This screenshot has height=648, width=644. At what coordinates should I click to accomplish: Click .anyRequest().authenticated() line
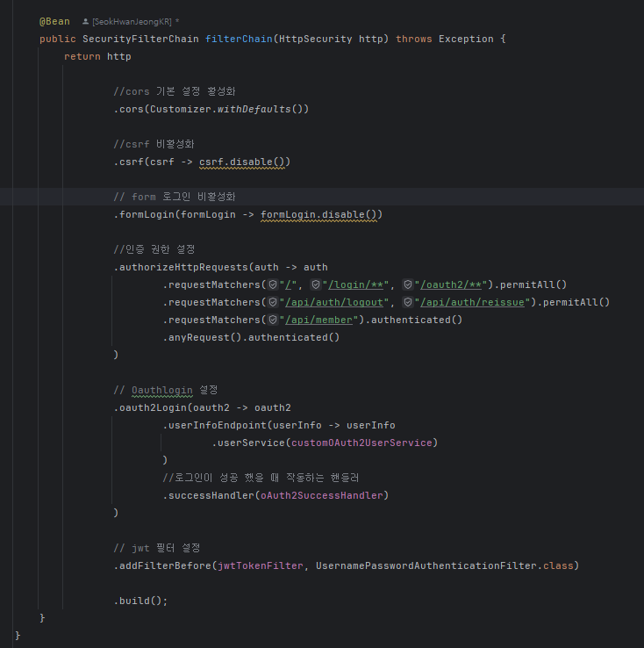(x=251, y=338)
